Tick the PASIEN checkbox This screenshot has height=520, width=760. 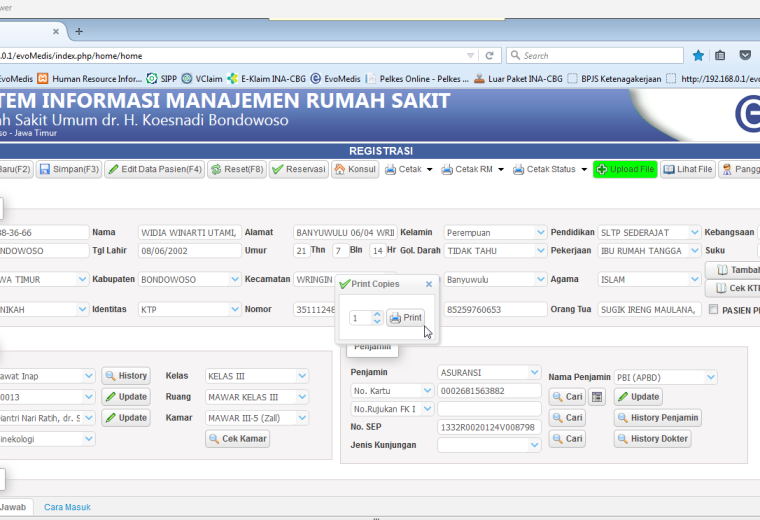(713, 309)
